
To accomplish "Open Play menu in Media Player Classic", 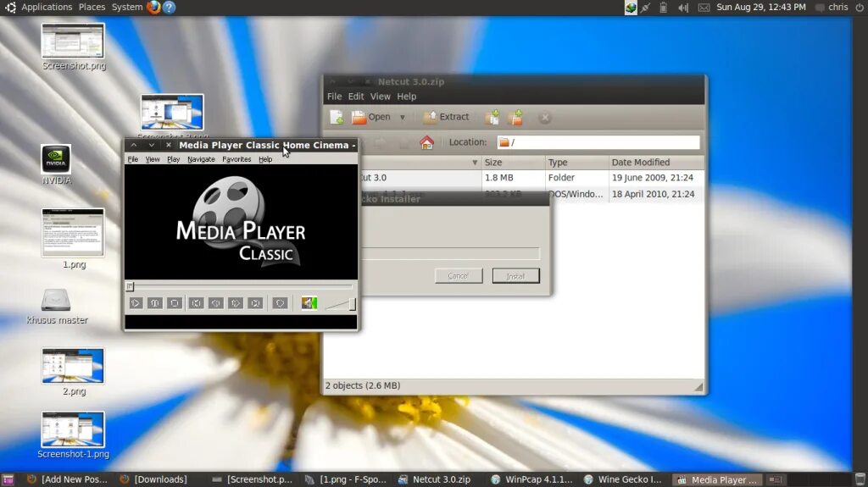I will pos(173,159).
